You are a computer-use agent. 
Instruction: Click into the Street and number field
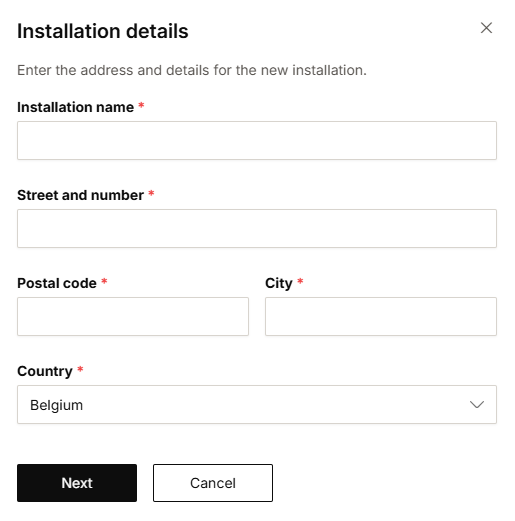tap(257, 228)
